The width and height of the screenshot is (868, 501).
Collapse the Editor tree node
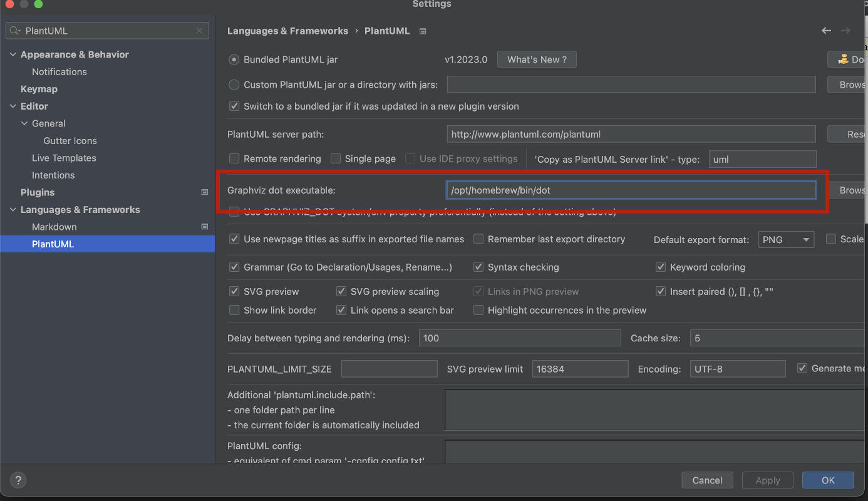(13, 106)
